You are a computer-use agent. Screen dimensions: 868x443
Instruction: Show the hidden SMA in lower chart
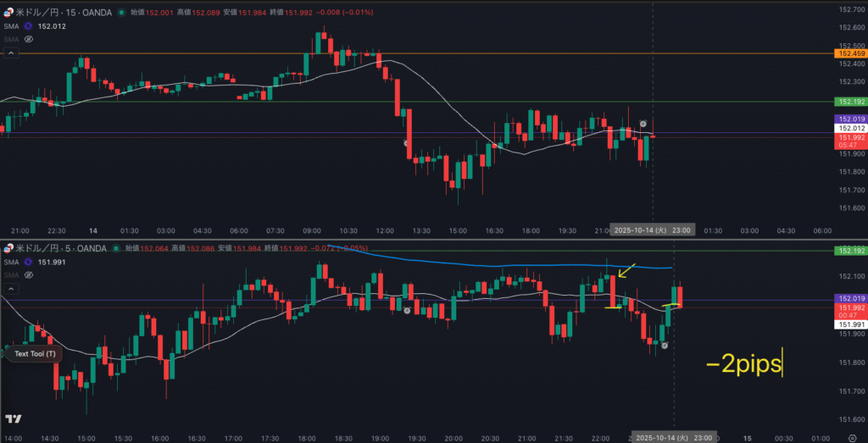pyautogui.click(x=28, y=275)
